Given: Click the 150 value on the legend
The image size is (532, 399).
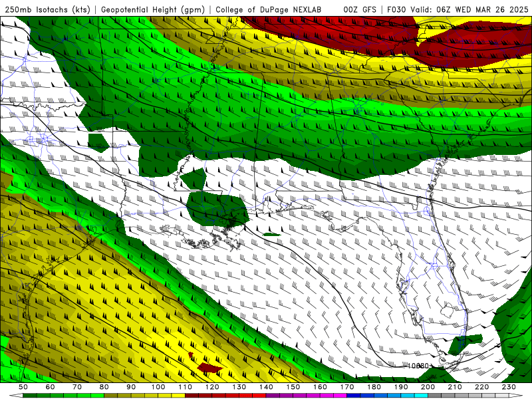Looking at the screenshot, I should [293, 387].
